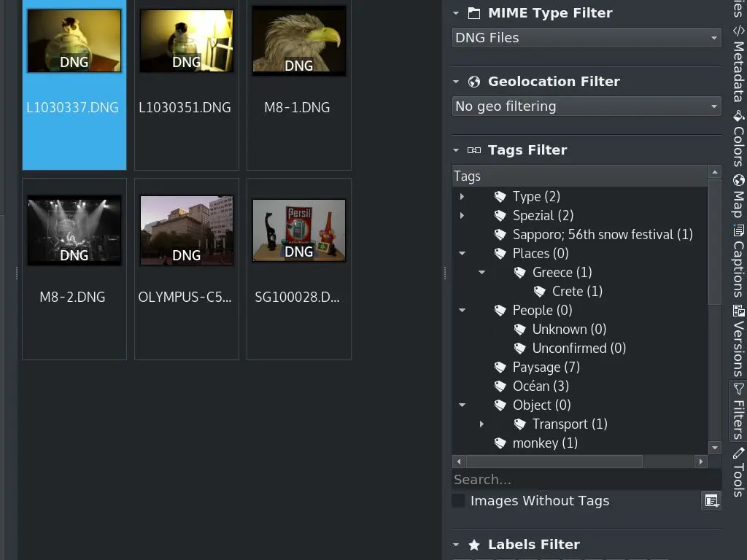Screen dimensions: 747x560
Task: Enable the Images Without Tags checkbox
Action: [458, 500]
